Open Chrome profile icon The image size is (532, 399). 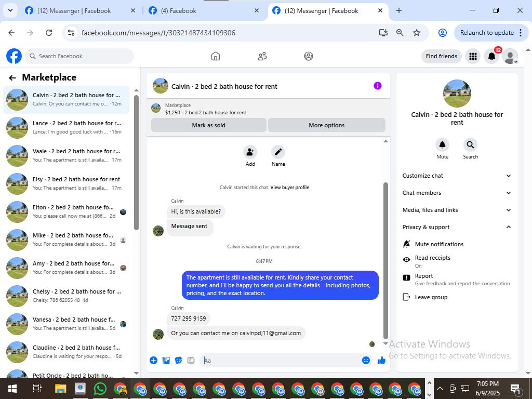[443, 33]
